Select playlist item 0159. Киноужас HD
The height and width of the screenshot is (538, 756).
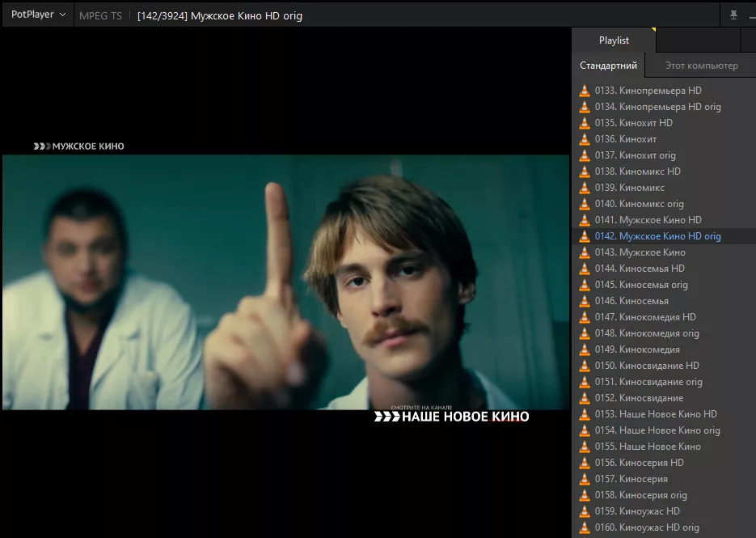coord(664,511)
